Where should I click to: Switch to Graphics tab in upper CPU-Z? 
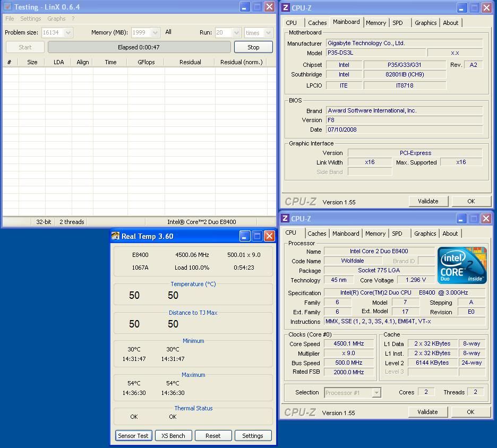coord(426,23)
